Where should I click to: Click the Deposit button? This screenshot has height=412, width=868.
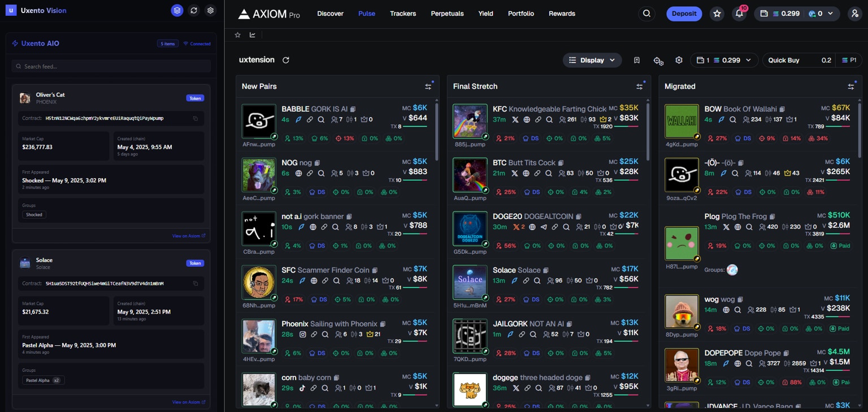(684, 13)
